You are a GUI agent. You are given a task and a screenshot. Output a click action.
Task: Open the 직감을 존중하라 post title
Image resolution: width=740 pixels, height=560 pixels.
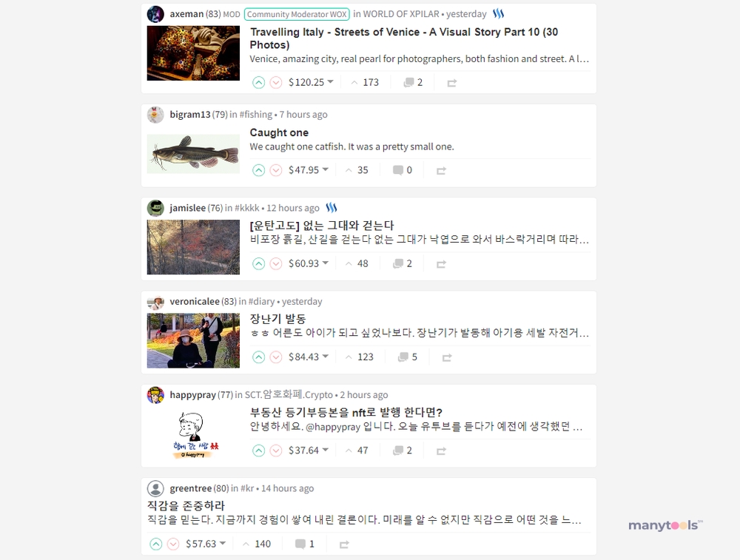click(186, 506)
